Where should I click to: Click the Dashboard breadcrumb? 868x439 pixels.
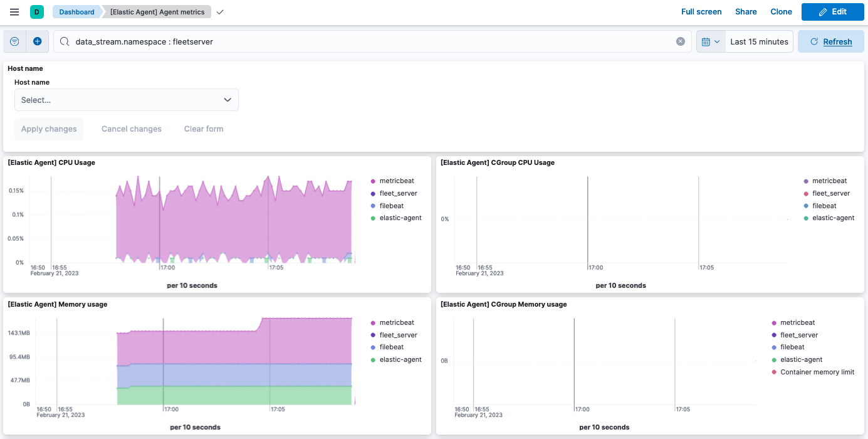point(76,11)
